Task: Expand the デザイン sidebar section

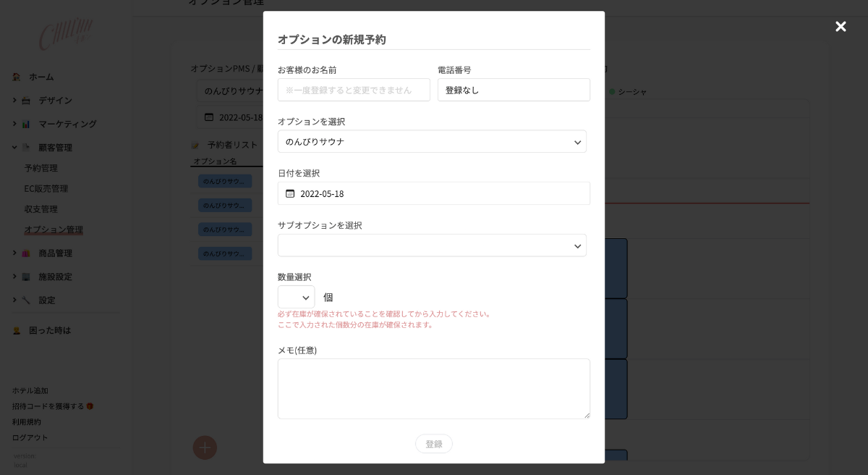Action: click(x=14, y=100)
